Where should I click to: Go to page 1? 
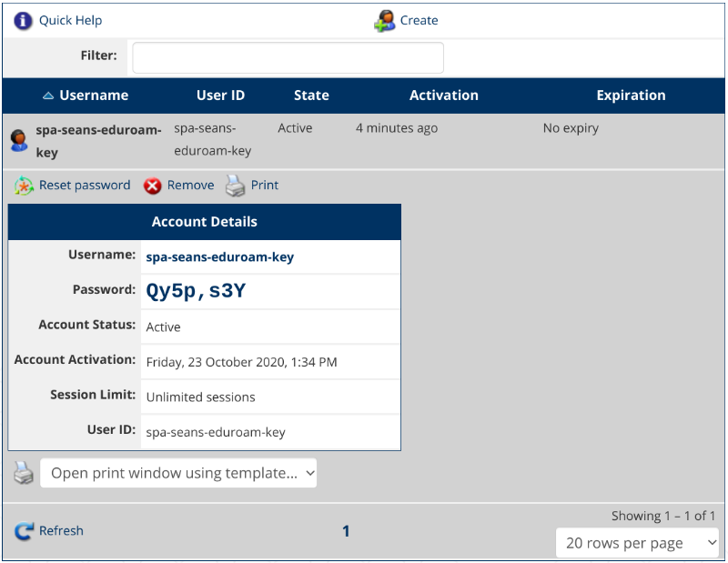click(x=346, y=531)
